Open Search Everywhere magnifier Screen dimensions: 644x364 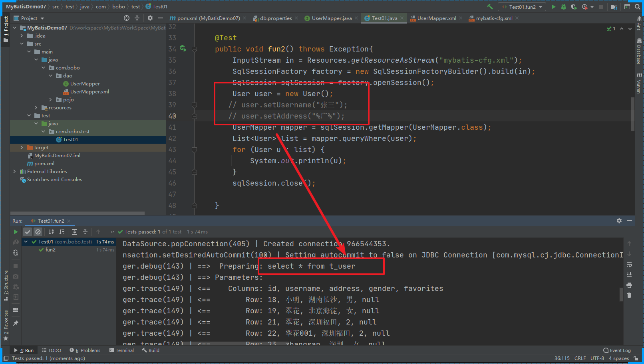pyautogui.click(x=638, y=7)
